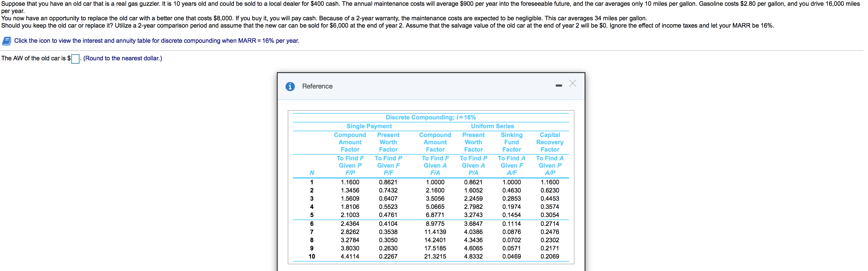Click the "F/P" column label
This screenshot has height=271, width=868.
(350, 173)
